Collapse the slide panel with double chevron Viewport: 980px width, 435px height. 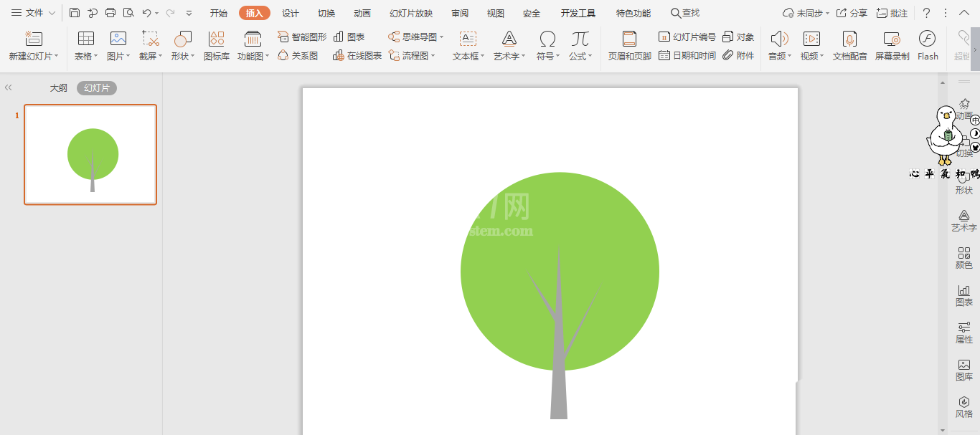pos(9,87)
